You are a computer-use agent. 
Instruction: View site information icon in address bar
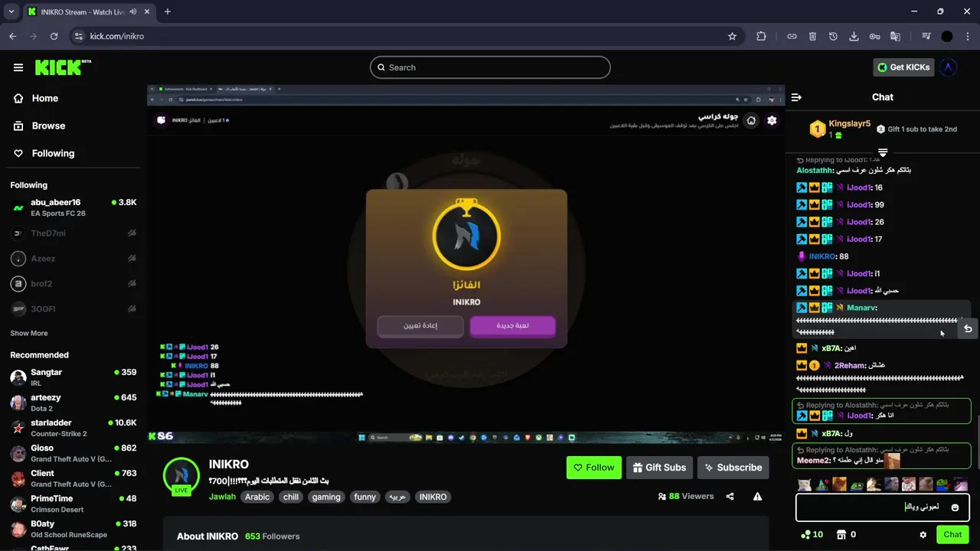point(78,36)
